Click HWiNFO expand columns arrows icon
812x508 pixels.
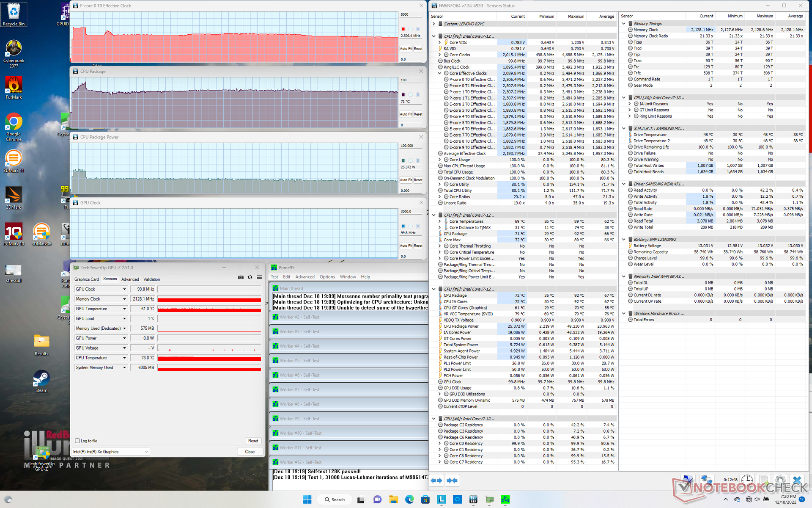click(436, 480)
